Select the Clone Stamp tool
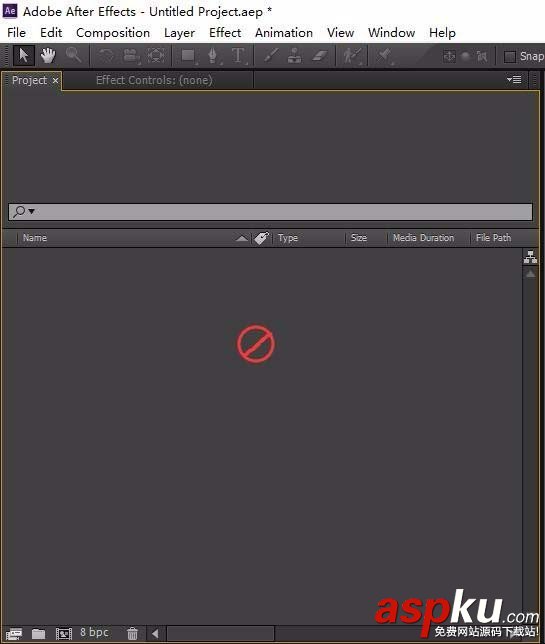This screenshot has width=545, height=644. (x=294, y=55)
